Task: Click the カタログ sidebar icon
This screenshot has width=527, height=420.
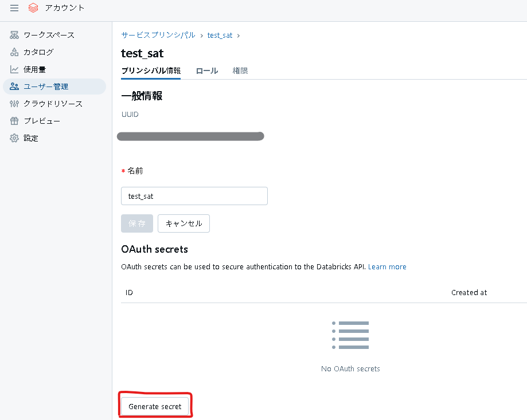Action: point(14,52)
